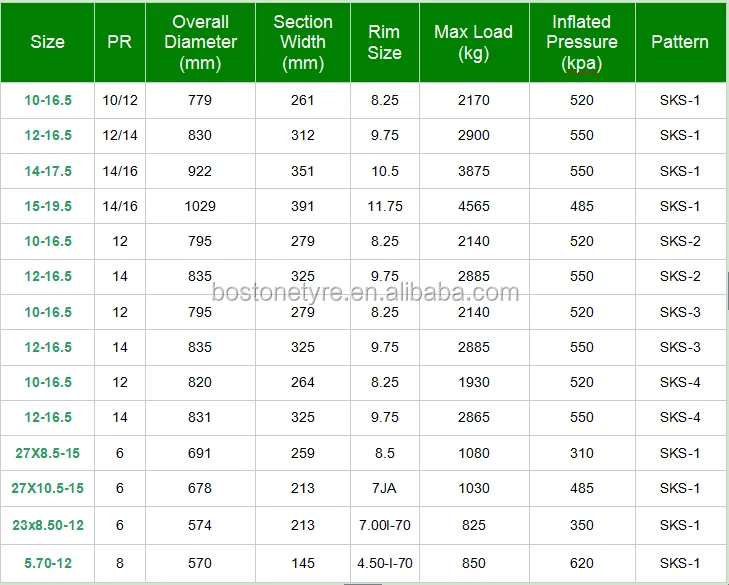Select the Rim Size column header
The image size is (729, 585).
[x=384, y=42]
